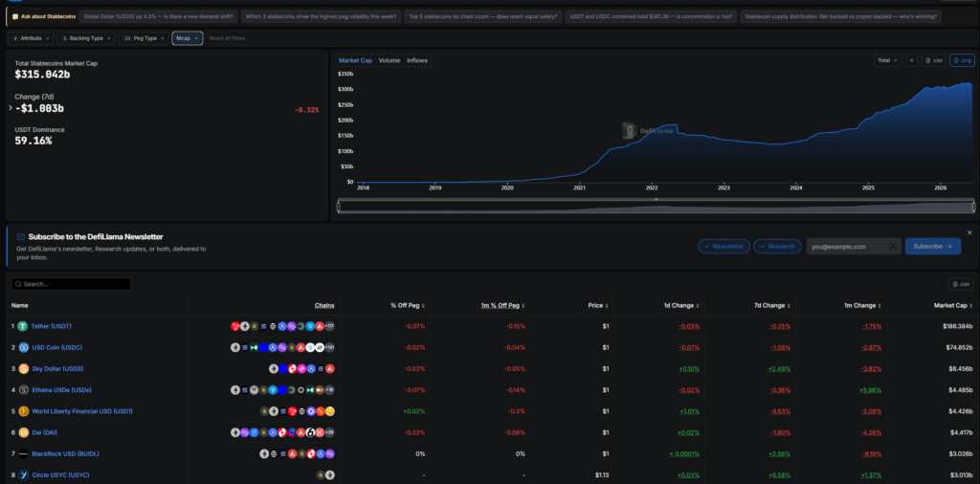The height and width of the screenshot is (484, 980).
Task: Open the Circle USYC (USYC) link
Action: [x=60, y=474]
